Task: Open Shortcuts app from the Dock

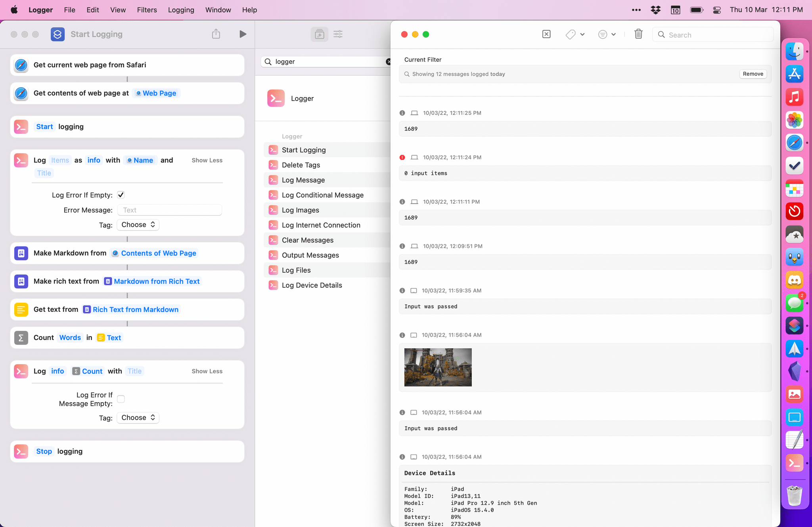Action: coord(795,326)
